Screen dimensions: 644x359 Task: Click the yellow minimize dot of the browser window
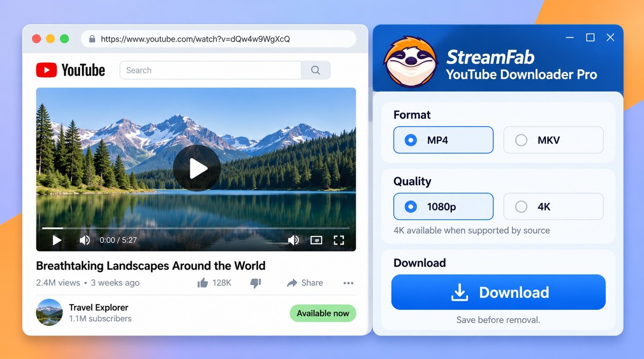tap(51, 39)
